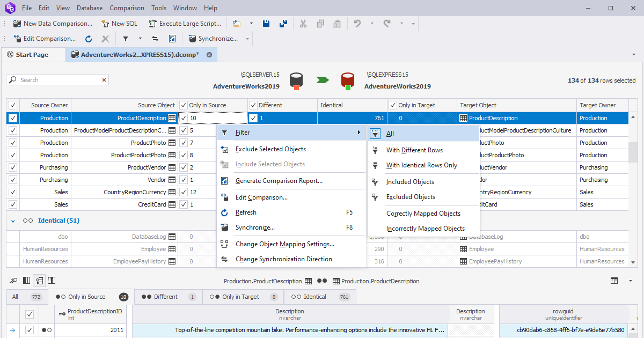Screen dimensions: 644x338
Task: Switch to the All records tab
Action: pos(27,297)
